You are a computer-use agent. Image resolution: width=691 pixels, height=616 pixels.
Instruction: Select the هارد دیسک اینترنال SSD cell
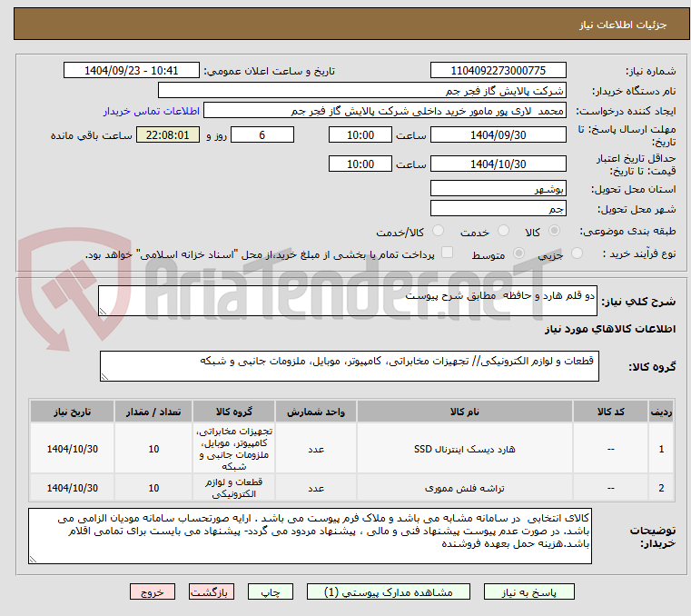pos(465,449)
